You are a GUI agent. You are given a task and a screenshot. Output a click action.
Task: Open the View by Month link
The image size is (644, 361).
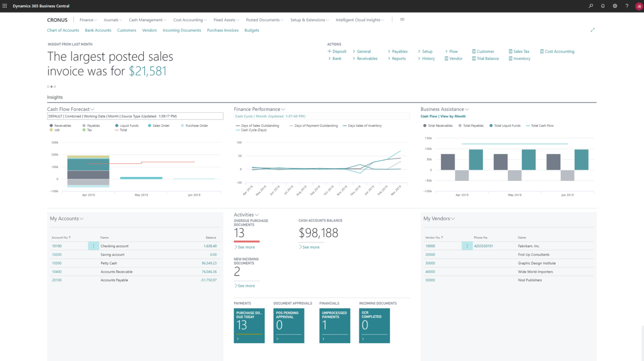pyautogui.click(x=453, y=116)
